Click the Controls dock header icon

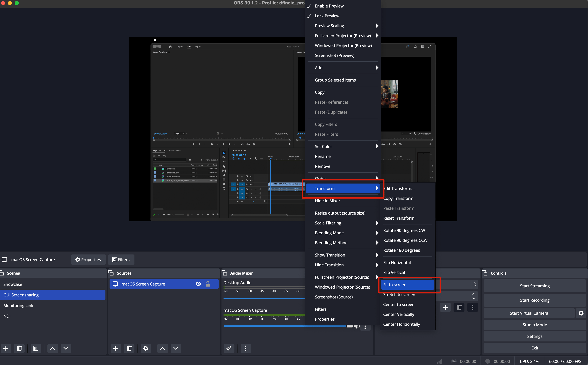tap(485, 273)
